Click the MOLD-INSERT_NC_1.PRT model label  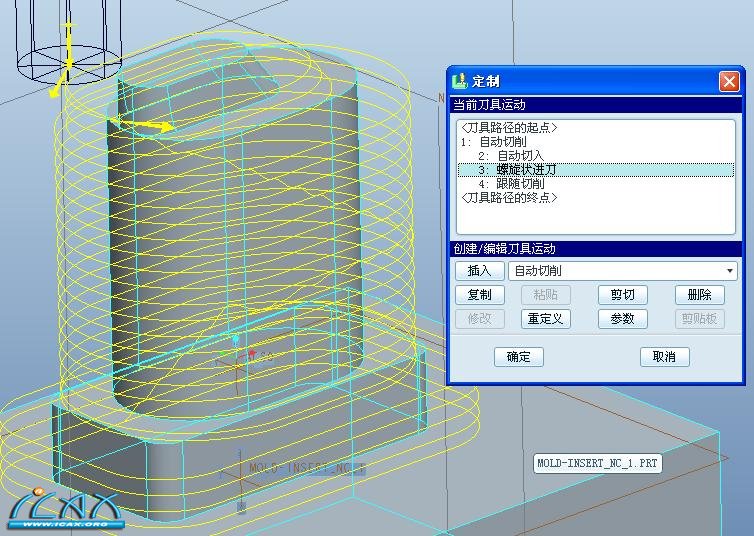[x=597, y=464]
